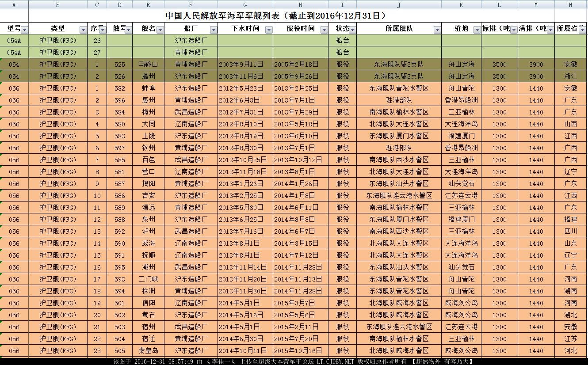Select column N header
Image resolution: width=588 pixels, height=365 pixels.
571,4
